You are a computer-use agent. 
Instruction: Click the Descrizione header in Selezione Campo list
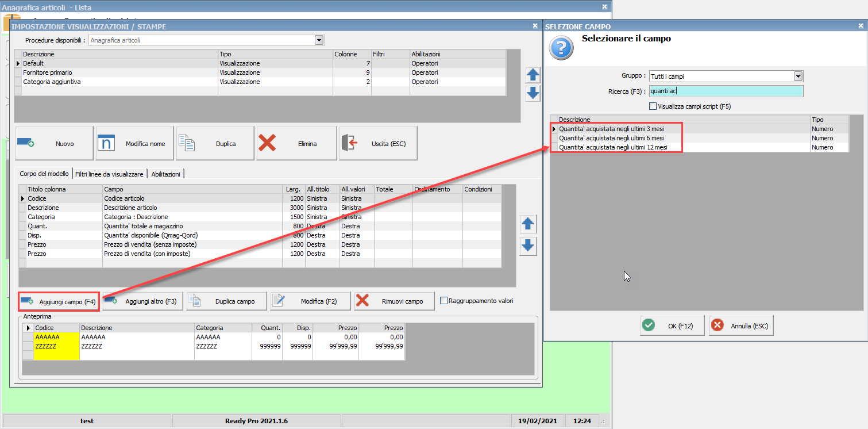684,120
